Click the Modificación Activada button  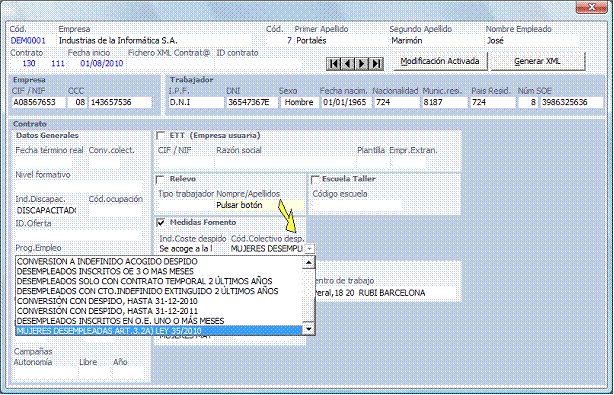[440, 61]
